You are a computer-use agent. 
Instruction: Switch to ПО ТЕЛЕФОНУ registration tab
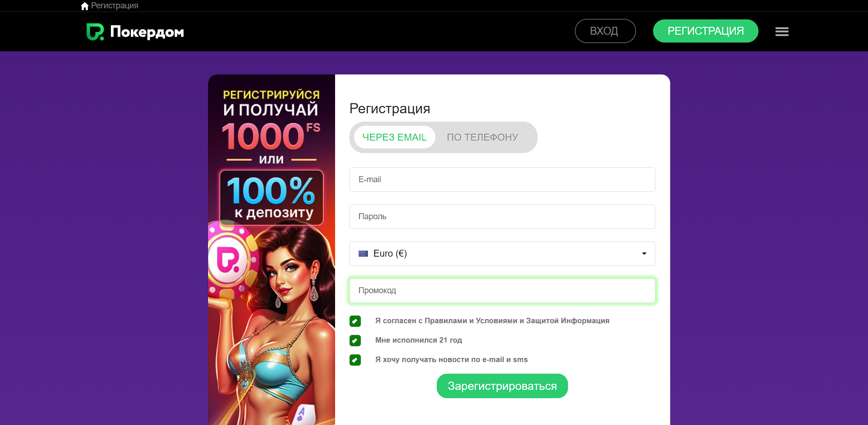click(483, 137)
